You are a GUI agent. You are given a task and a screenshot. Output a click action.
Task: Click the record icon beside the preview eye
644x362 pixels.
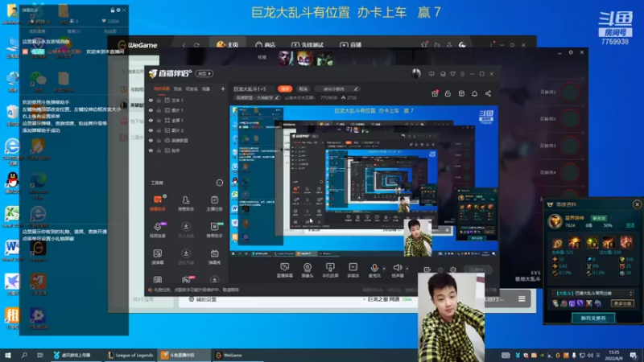pyautogui.click(x=427, y=269)
